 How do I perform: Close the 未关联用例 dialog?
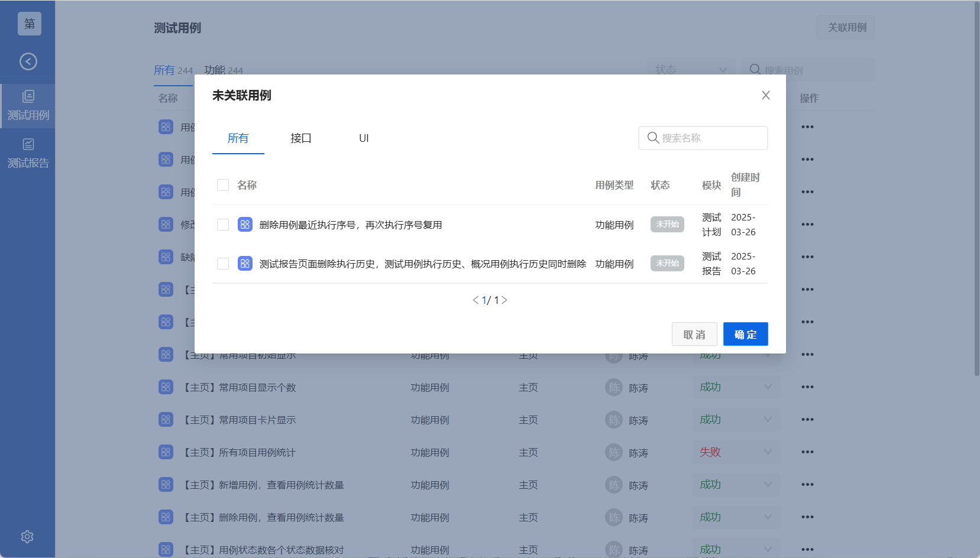[x=765, y=95]
